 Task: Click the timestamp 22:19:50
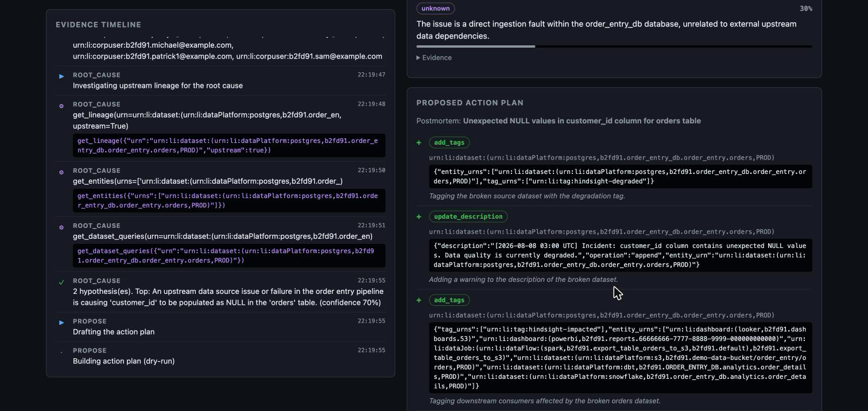pyautogui.click(x=371, y=170)
